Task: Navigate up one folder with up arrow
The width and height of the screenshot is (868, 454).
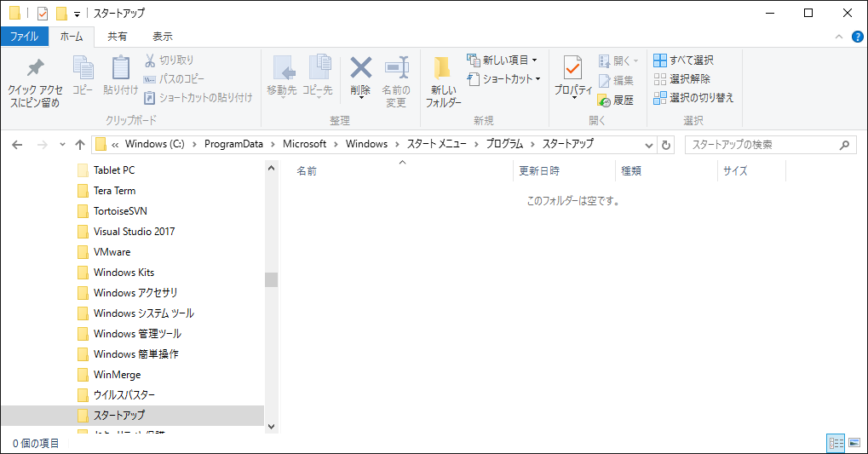Action: 80,145
